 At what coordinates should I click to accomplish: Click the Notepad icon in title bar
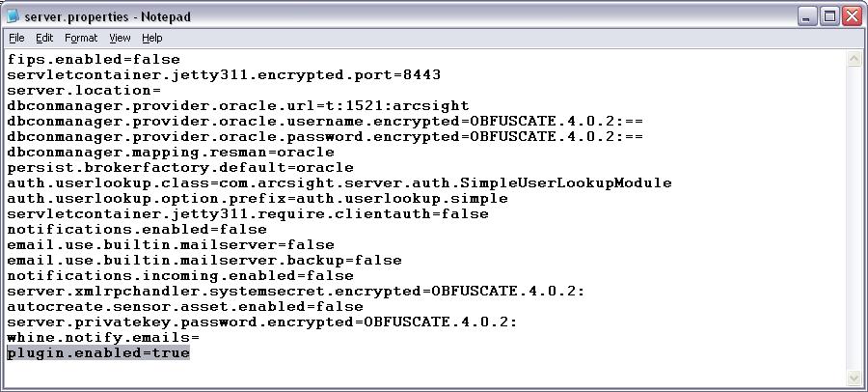pos(13,16)
